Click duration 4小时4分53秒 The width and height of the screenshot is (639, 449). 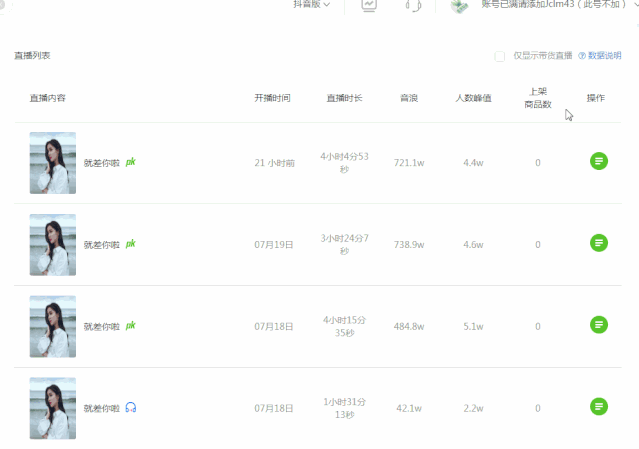(344, 163)
